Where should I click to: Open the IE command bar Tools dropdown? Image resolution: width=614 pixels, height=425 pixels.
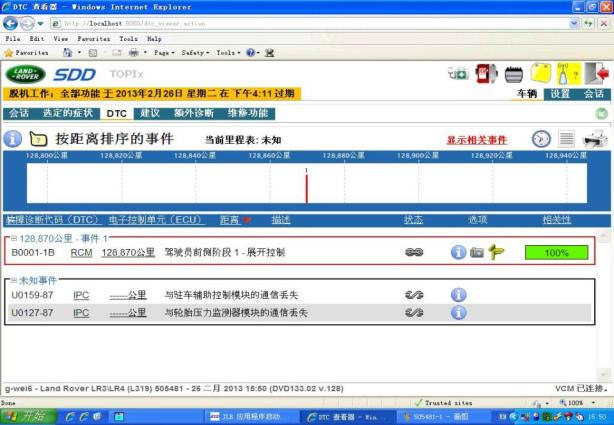point(228,52)
